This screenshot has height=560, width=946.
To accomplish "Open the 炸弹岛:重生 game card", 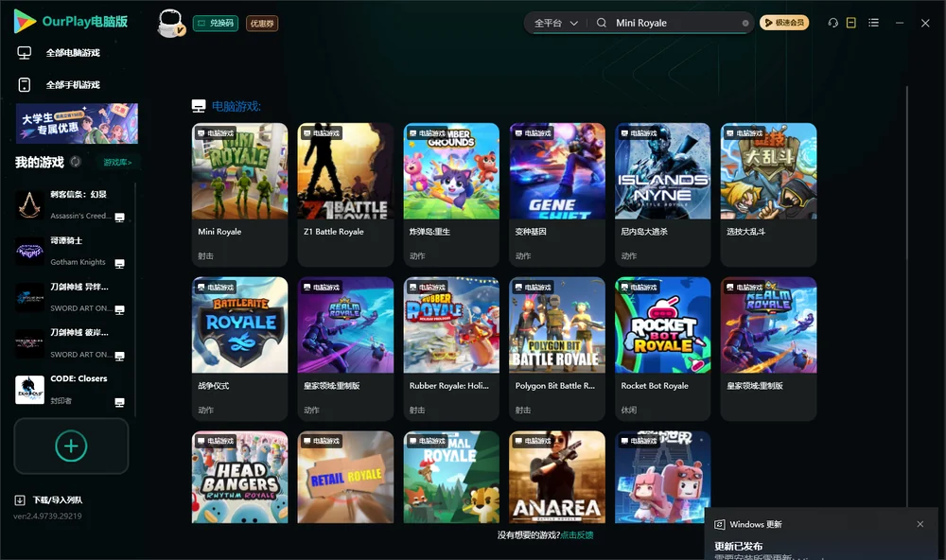I will [451, 194].
